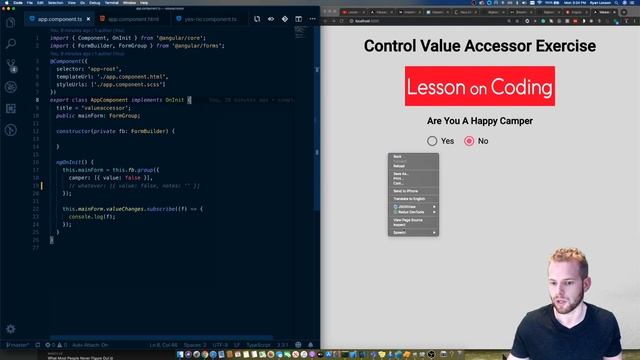Open the Help menu in menu bar
Screen dimensions: 640x360
click(x=144, y=3)
